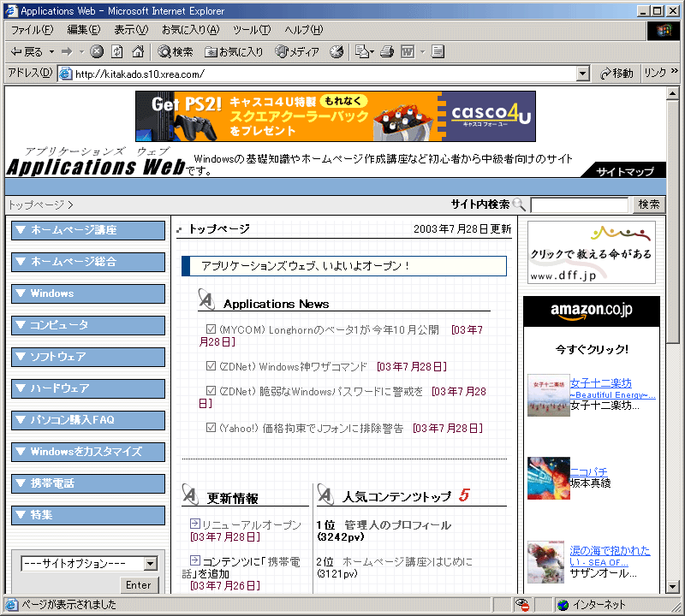Open the サイトマップ link
The height and width of the screenshot is (616, 685).
click(625, 171)
